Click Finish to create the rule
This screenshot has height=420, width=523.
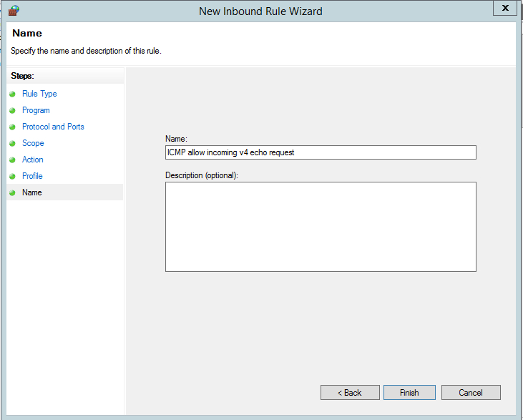tap(409, 393)
